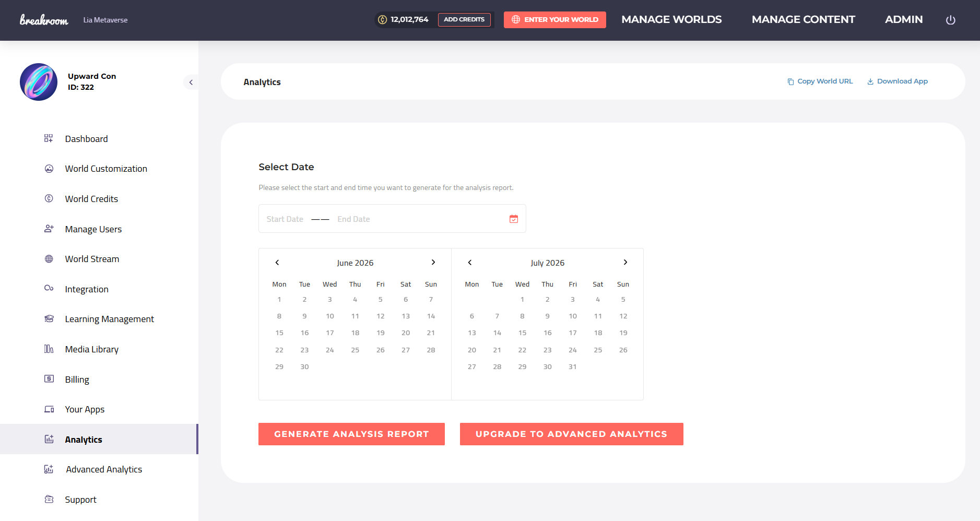The width and height of the screenshot is (980, 521).
Task: Click the Analytics chart icon in sidebar
Action: coord(49,439)
